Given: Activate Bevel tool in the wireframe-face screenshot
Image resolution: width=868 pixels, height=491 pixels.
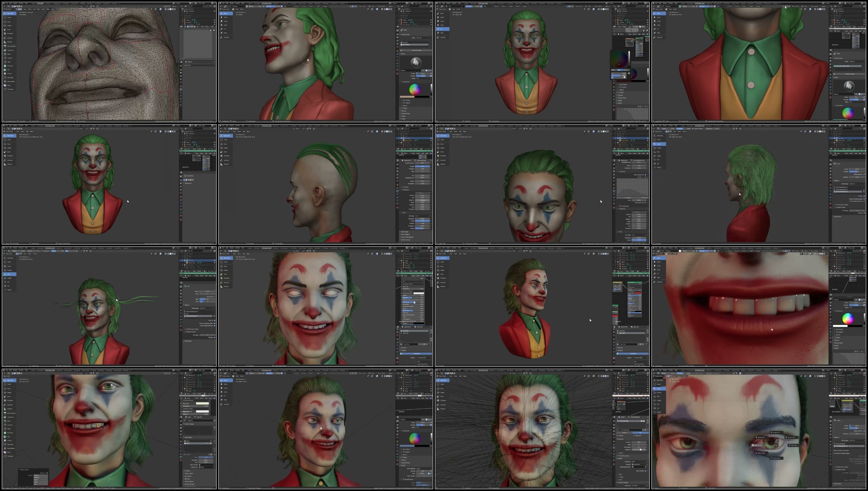Looking at the screenshot, I should (9, 54).
